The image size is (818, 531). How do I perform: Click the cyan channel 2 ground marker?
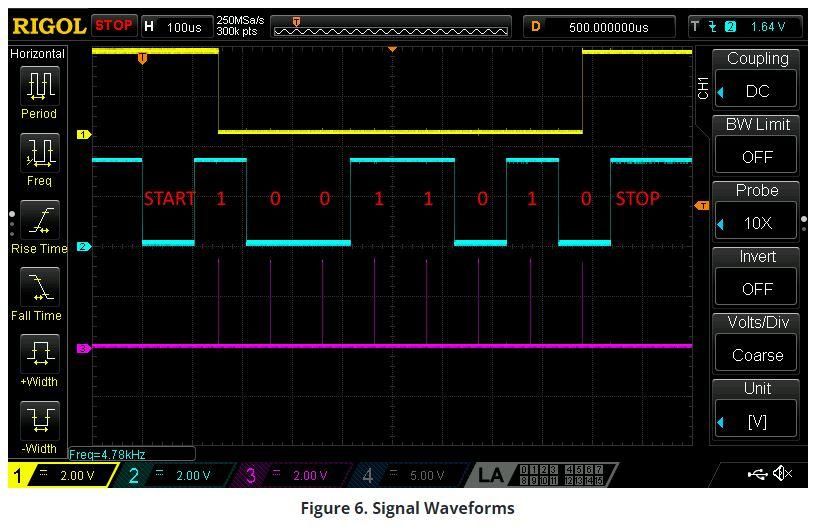coord(84,246)
